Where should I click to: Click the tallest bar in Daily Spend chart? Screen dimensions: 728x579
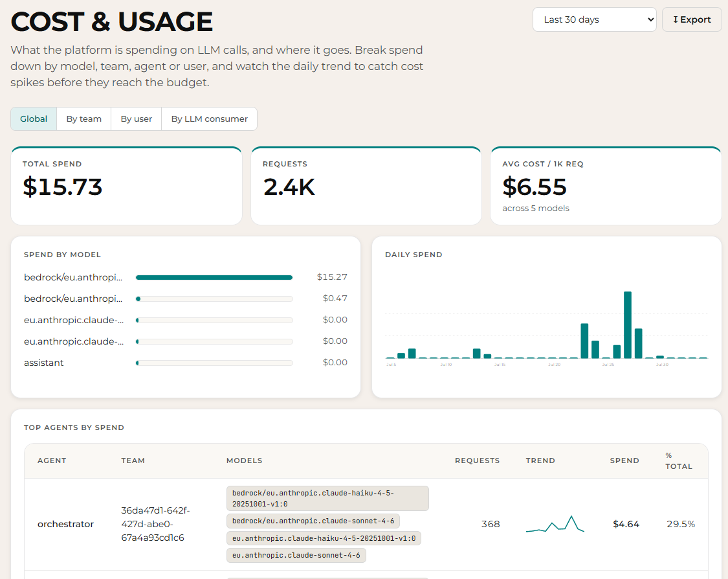tap(628, 325)
